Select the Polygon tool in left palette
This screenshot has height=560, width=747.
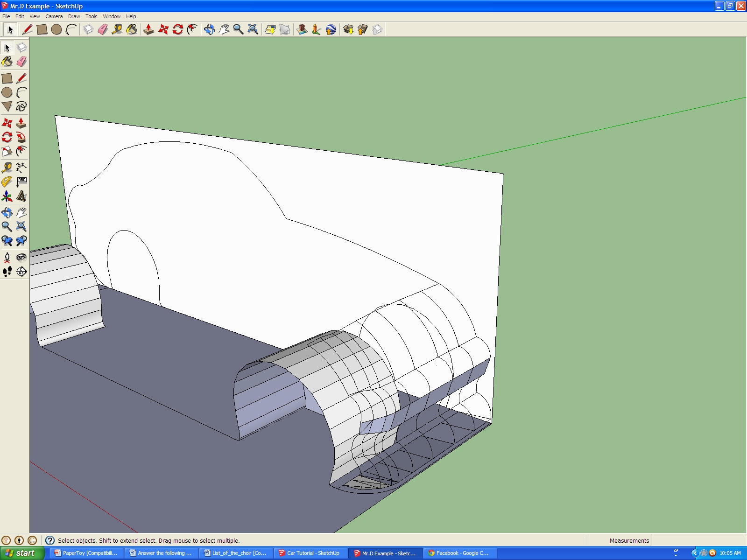(7, 106)
